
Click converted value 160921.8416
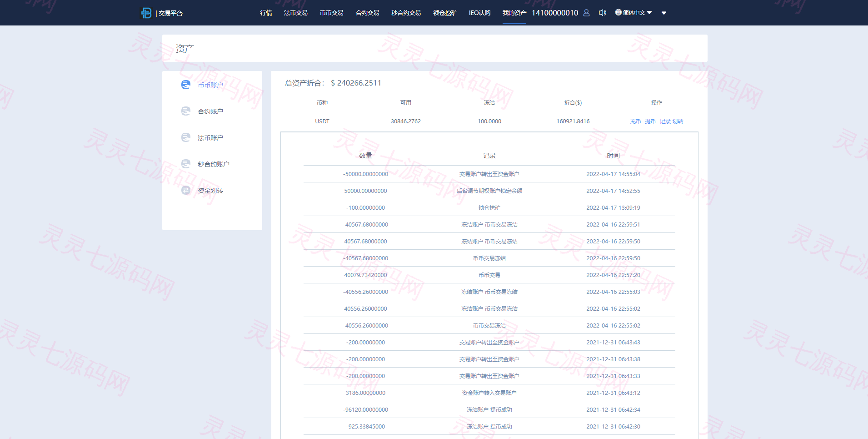(573, 121)
